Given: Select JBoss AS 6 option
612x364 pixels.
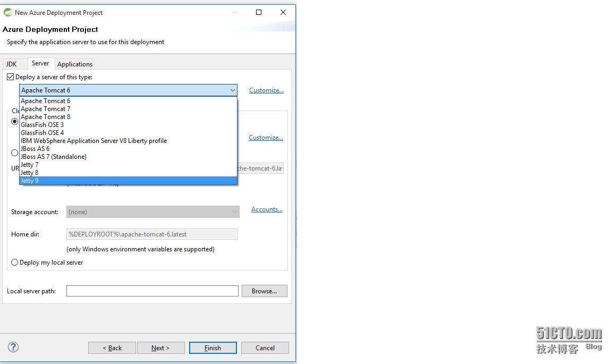Looking at the screenshot, I should (x=128, y=149).
